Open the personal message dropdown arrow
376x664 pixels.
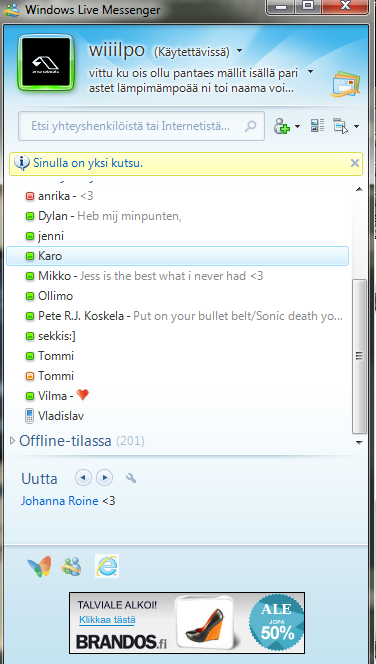click(310, 72)
